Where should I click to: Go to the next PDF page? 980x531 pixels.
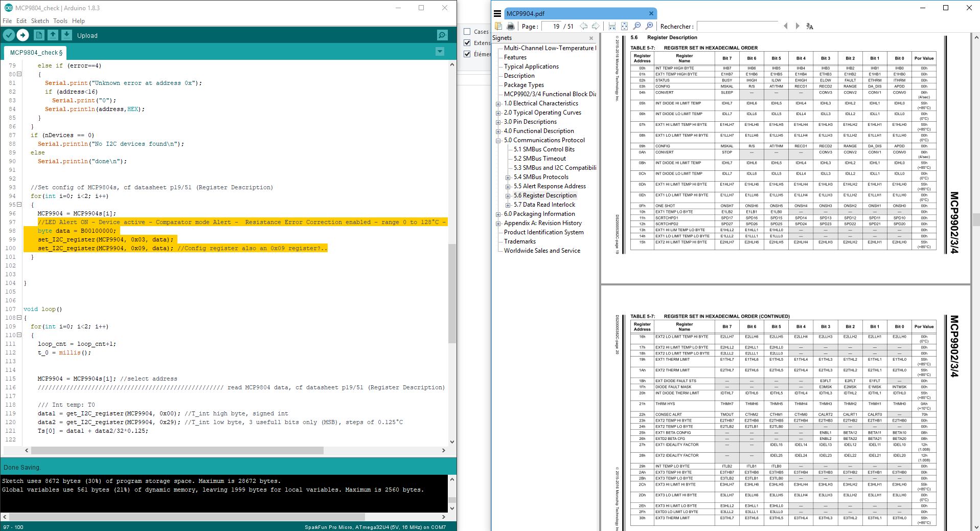coord(596,26)
